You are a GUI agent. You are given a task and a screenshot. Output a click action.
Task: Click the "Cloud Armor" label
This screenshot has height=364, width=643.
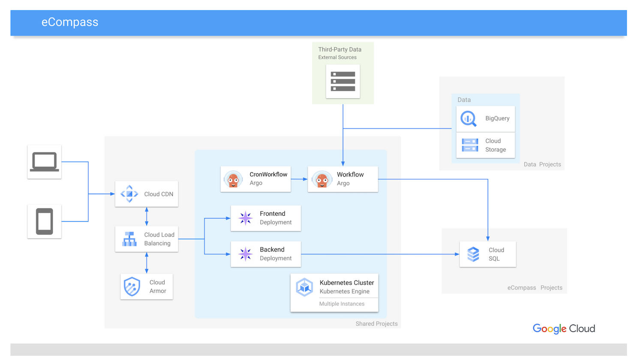coord(157,286)
